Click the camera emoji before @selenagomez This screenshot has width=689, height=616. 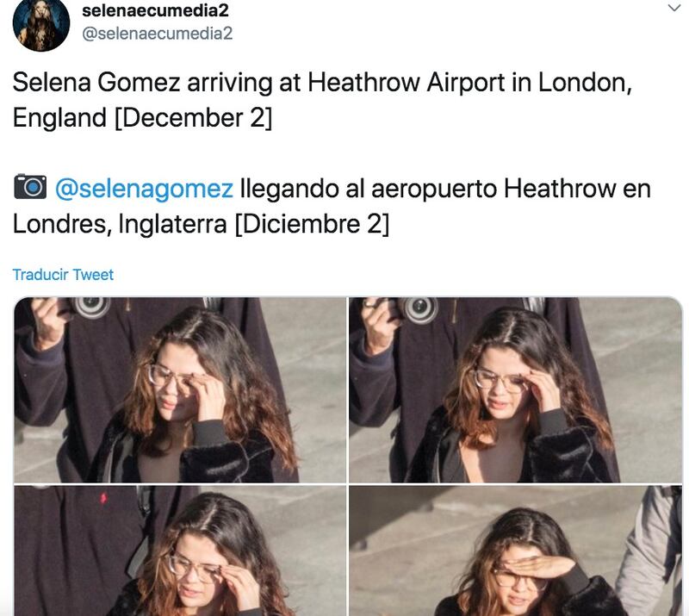click(x=30, y=187)
